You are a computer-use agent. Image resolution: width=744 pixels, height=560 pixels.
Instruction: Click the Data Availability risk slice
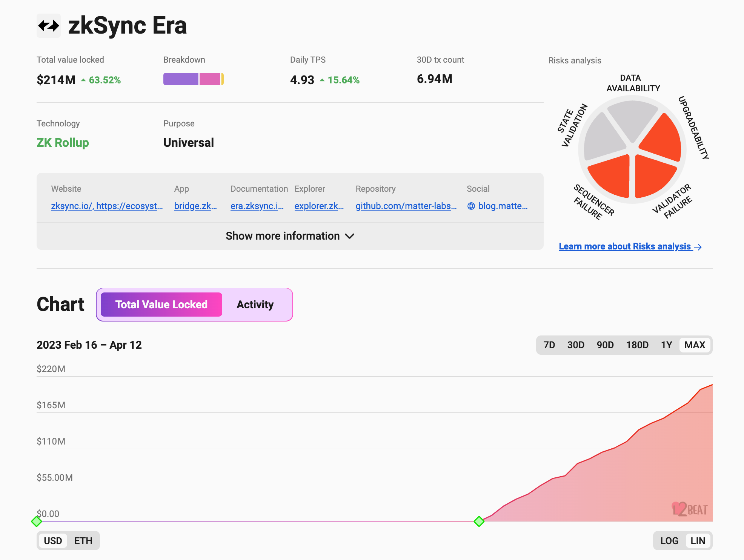click(x=633, y=119)
